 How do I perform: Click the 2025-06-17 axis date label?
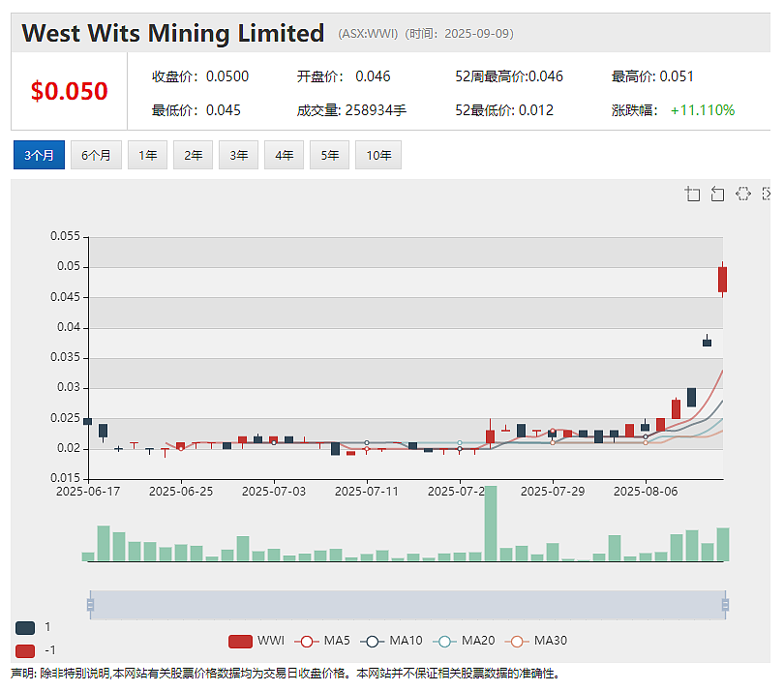click(88, 492)
